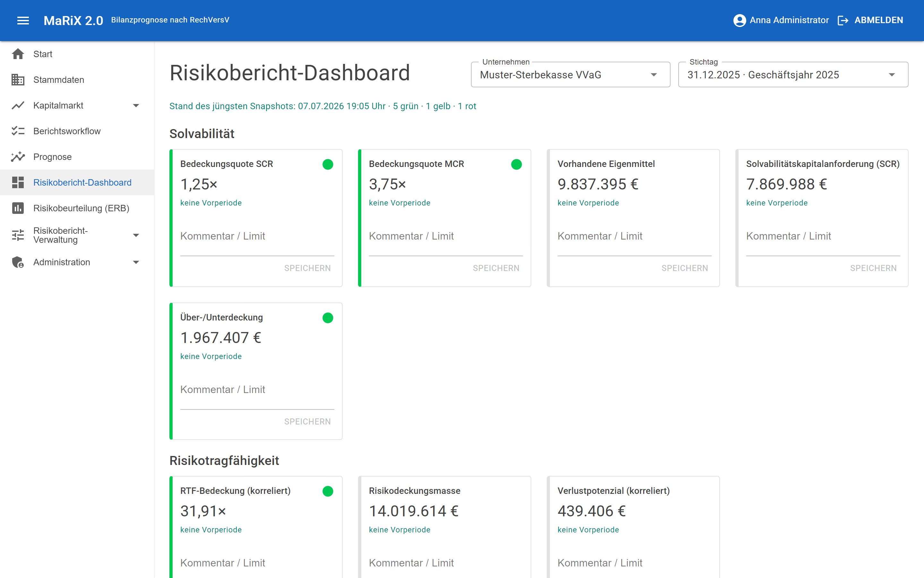Select Risikobericht-Dashboard in sidebar

coord(77,182)
